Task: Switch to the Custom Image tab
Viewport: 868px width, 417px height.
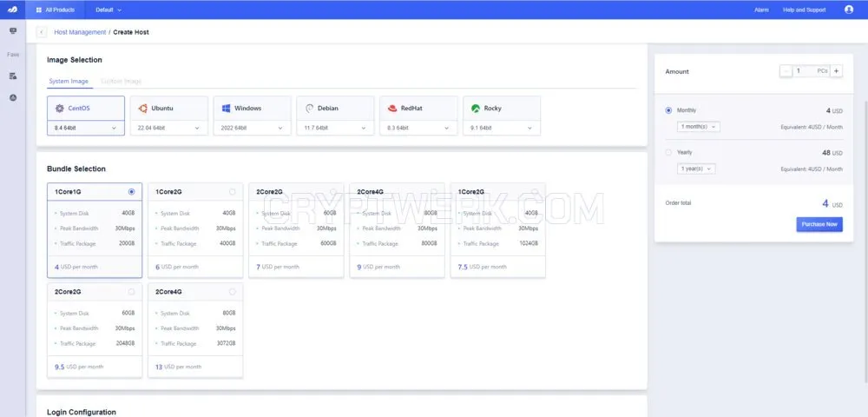Action: pyautogui.click(x=122, y=82)
